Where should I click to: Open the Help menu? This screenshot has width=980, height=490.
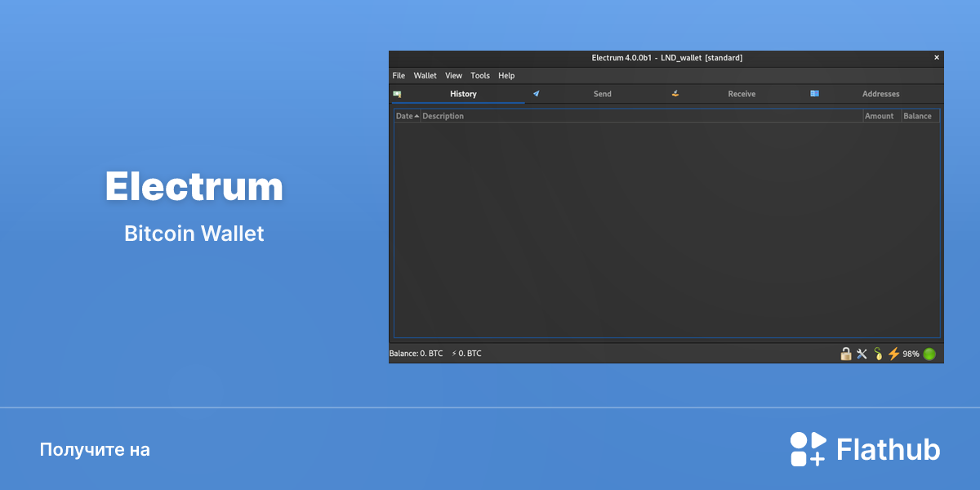click(x=506, y=76)
